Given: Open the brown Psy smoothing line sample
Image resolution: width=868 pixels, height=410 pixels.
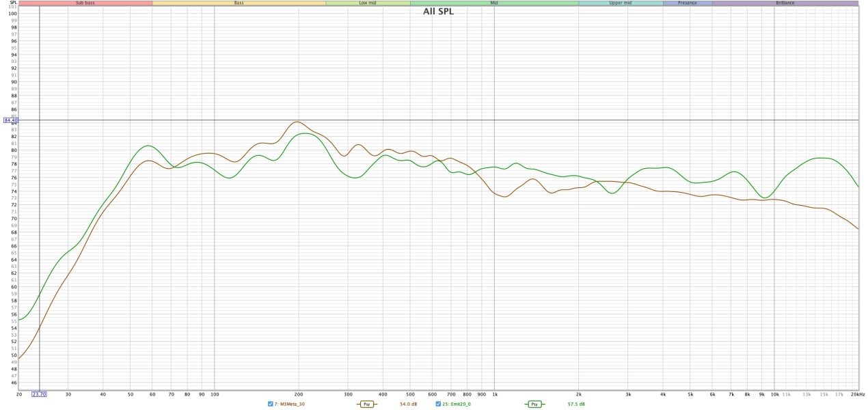Looking at the screenshot, I should (367, 404).
